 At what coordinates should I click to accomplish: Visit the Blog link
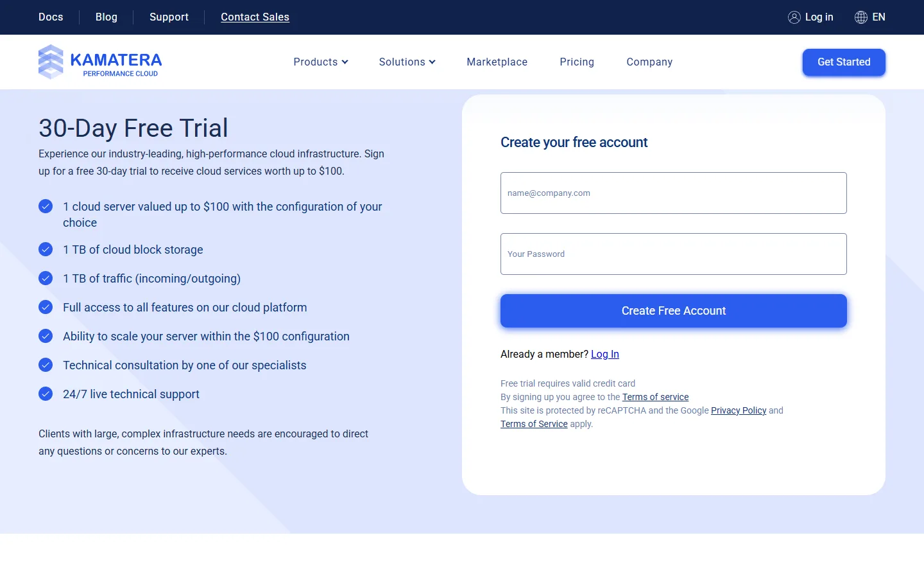tap(107, 17)
